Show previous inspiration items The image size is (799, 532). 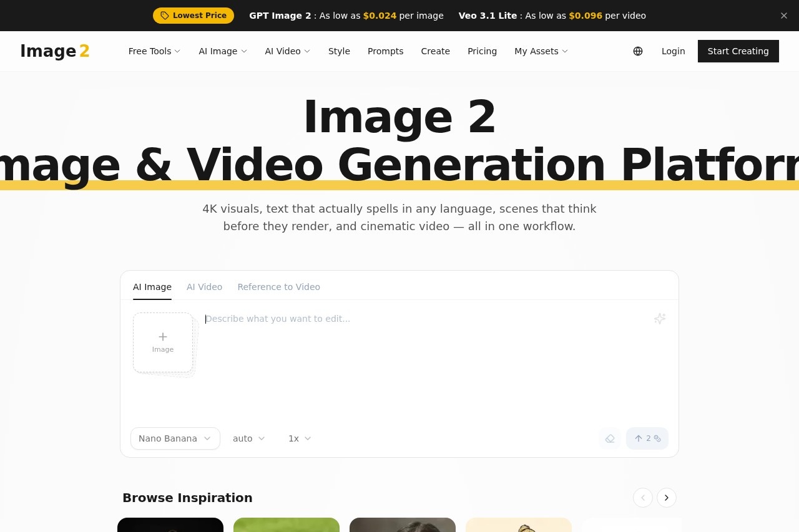pyautogui.click(x=643, y=498)
